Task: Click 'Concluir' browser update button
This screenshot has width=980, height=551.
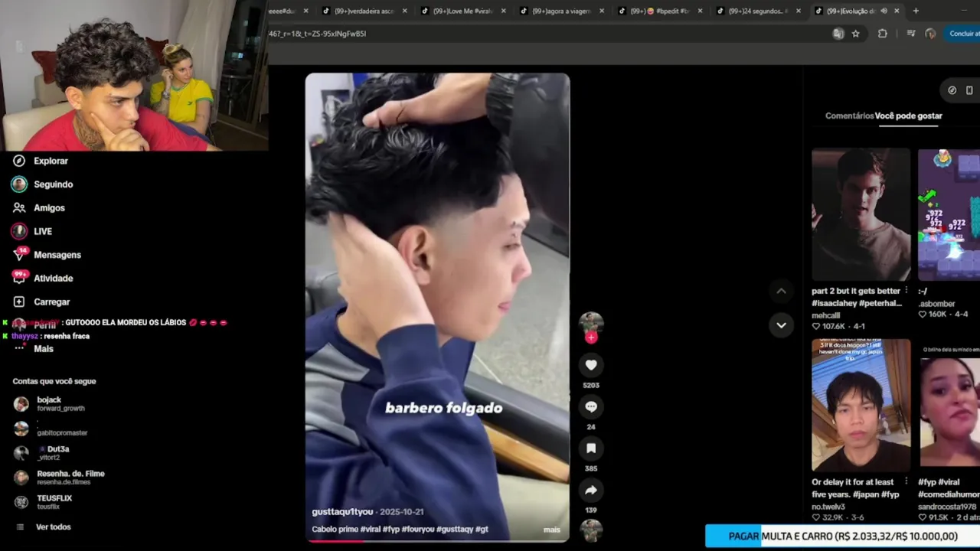Action: coord(963,34)
